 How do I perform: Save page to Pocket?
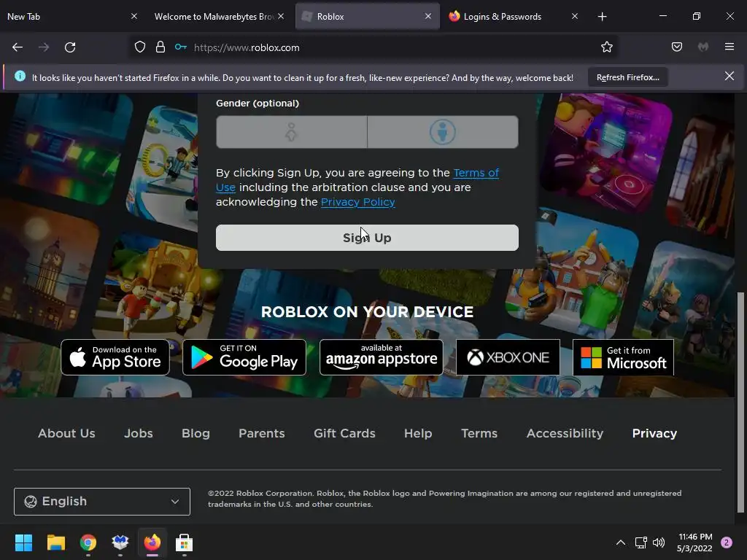[676, 47]
